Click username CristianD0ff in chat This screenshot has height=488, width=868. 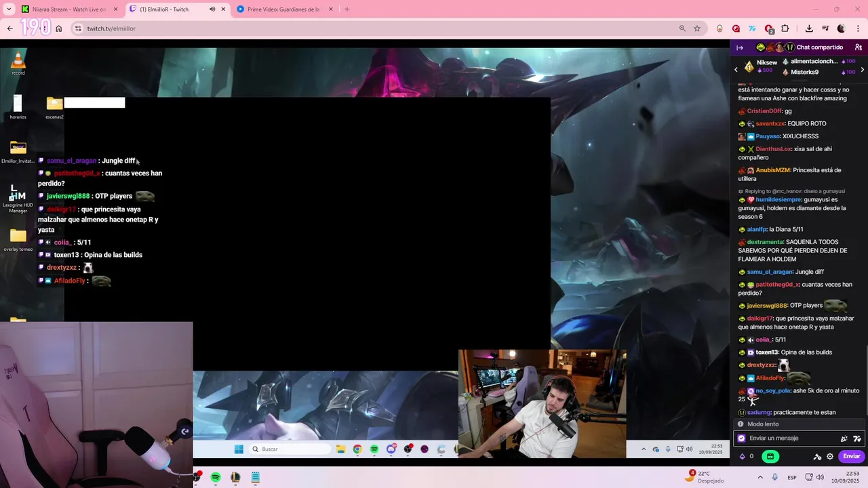click(764, 111)
